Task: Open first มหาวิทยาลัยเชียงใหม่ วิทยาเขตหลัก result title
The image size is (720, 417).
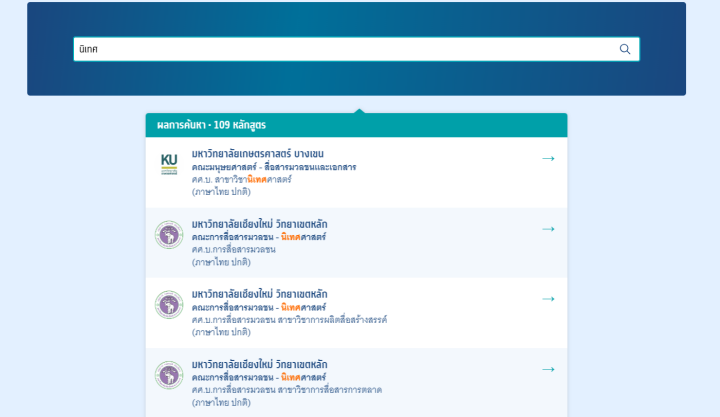Action: pos(259,224)
